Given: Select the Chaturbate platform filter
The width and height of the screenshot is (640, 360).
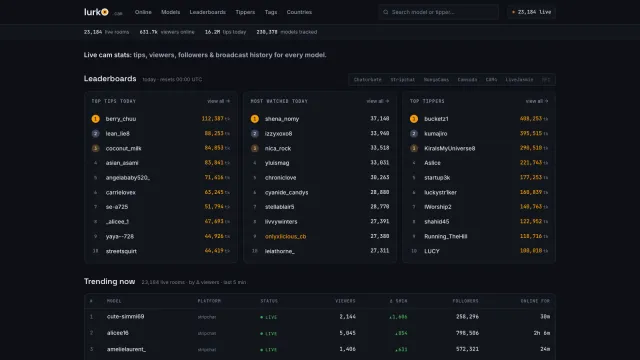Looking at the screenshot, I should 367,80.
